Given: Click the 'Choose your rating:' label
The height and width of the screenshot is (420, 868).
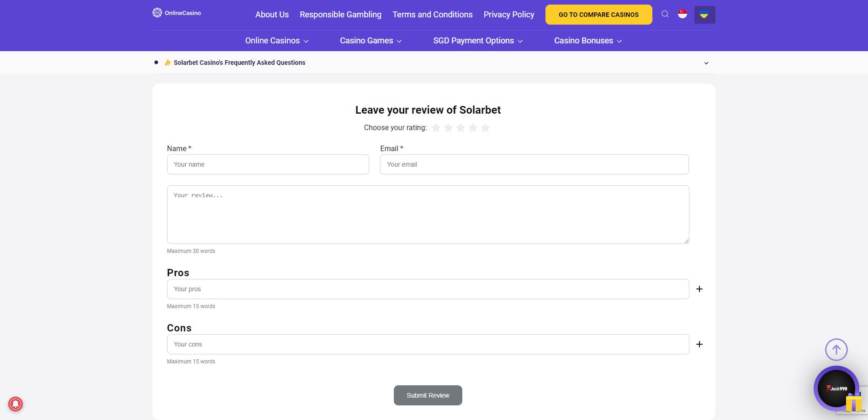Looking at the screenshot, I should tap(395, 128).
